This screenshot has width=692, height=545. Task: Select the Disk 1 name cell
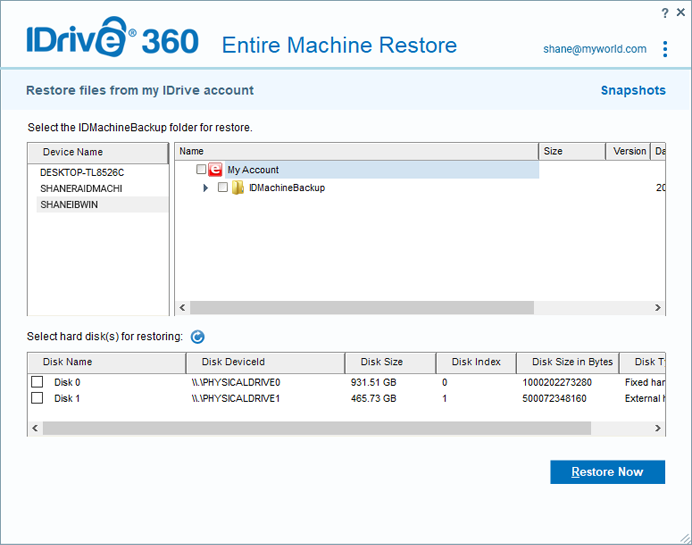tap(67, 398)
